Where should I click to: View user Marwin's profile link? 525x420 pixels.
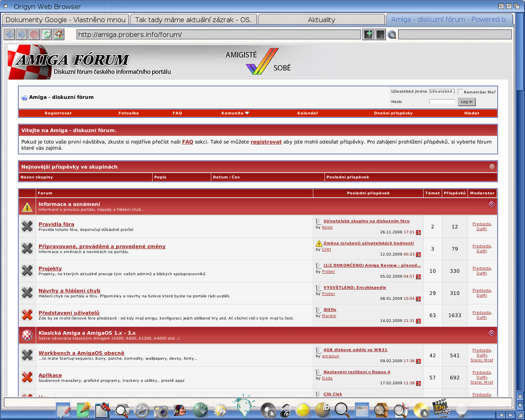click(329, 316)
